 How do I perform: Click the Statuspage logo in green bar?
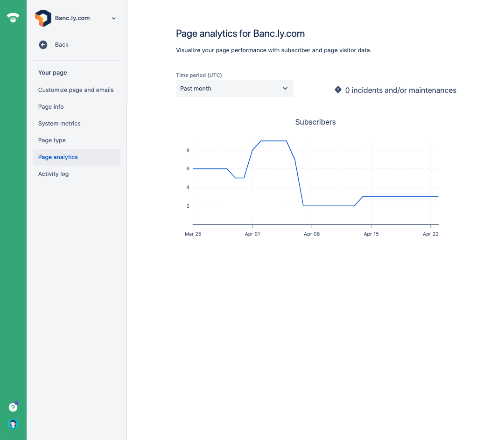pos(13,18)
